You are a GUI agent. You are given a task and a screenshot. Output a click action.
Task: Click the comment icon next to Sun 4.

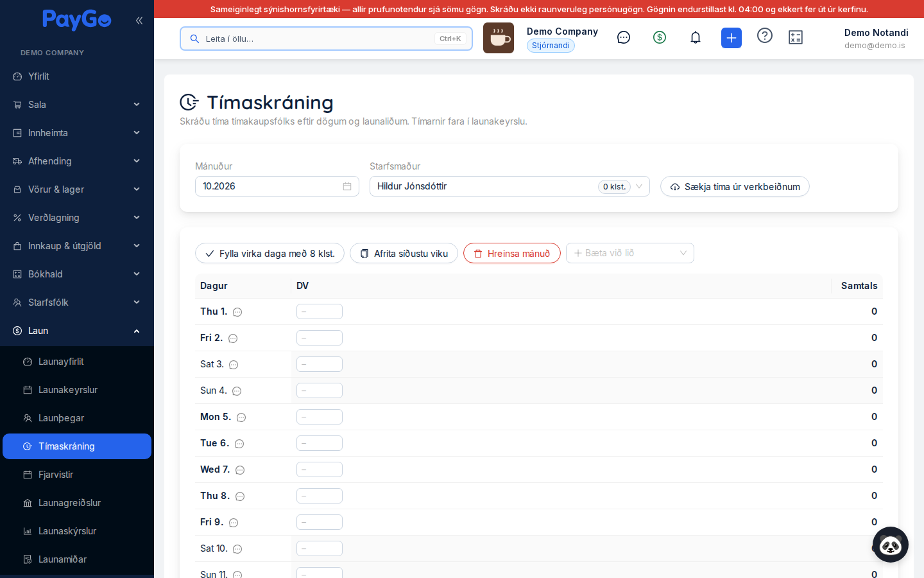pos(237,391)
